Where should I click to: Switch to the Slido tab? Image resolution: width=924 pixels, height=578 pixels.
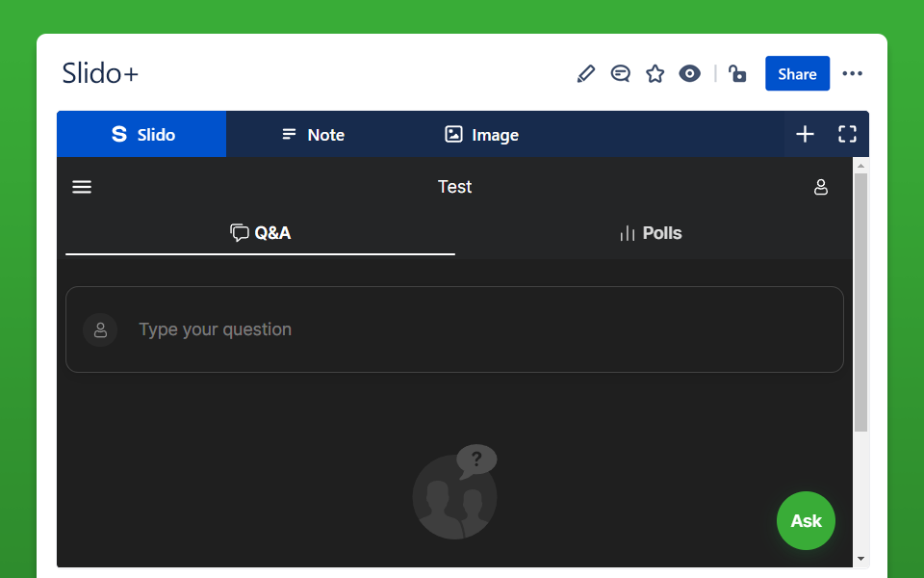click(141, 135)
